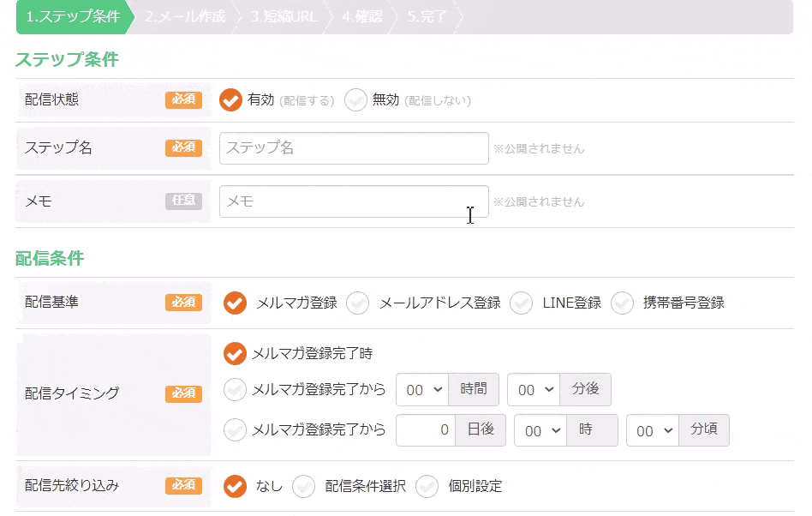Click the 配信タイミング row label

pos(72,393)
